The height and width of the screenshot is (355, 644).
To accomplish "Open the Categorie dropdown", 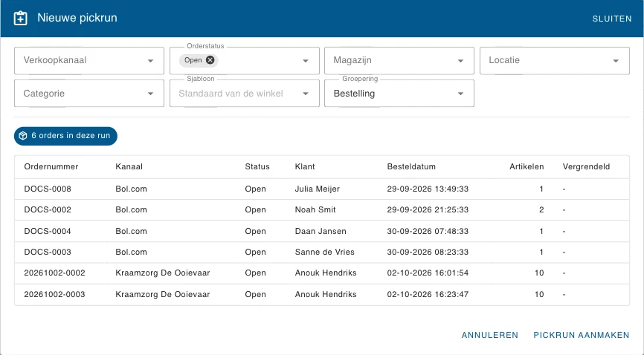I will click(x=89, y=94).
